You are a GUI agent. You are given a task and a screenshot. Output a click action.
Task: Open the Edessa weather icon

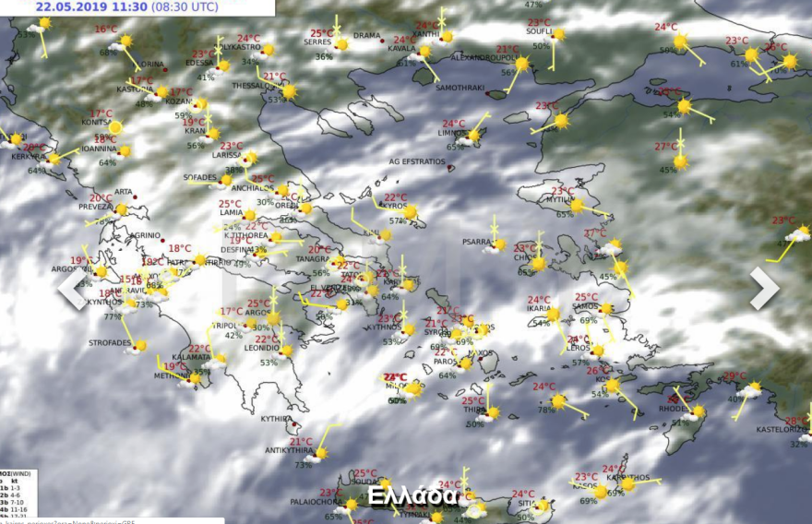click(x=223, y=66)
